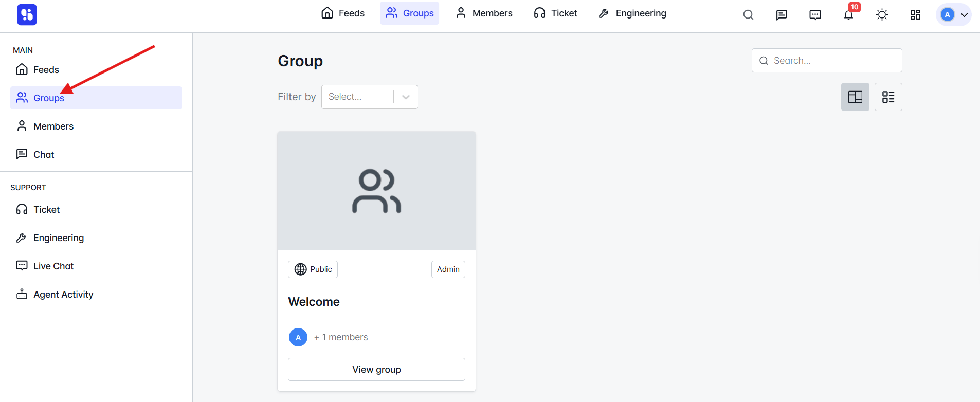Switch to list view layout
980x402 pixels.
click(x=888, y=97)
